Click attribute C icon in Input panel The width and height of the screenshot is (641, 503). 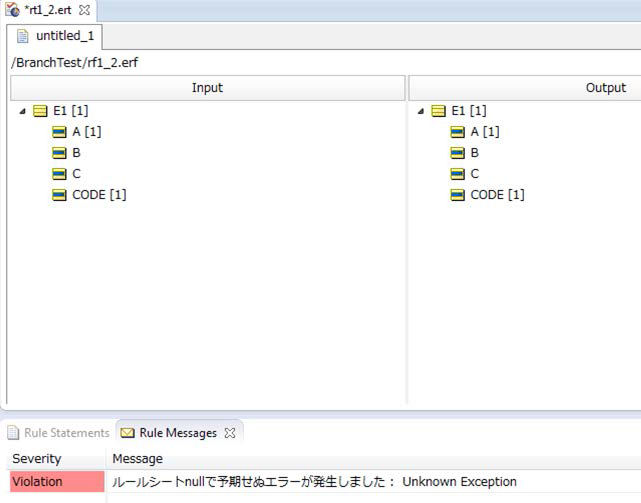59,174
